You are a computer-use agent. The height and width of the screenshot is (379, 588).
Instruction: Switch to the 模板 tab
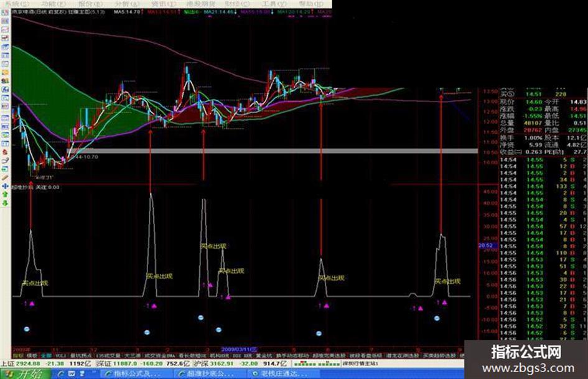(x=32, y=355)
